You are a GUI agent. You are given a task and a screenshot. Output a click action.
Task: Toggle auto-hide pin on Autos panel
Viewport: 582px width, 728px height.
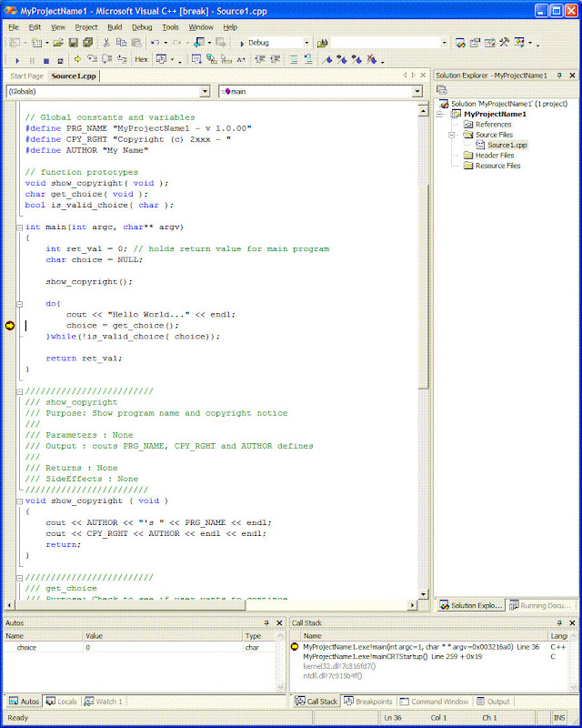(266, 622)
